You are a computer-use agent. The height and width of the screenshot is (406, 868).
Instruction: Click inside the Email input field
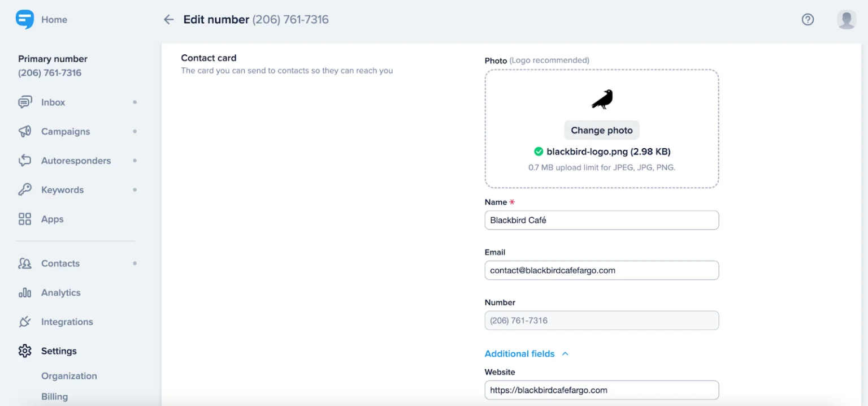(x=601, y=270)
